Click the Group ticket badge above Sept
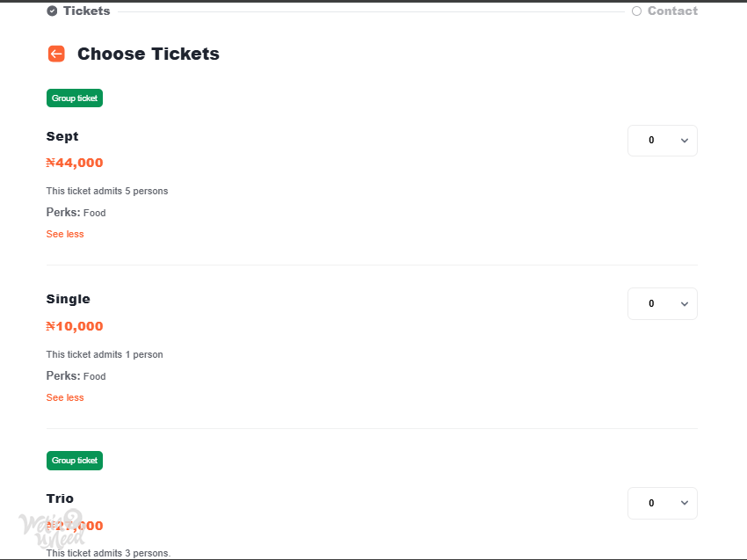Image resolution: width=747 pixels, height=560 pixels. coord(75,98)
